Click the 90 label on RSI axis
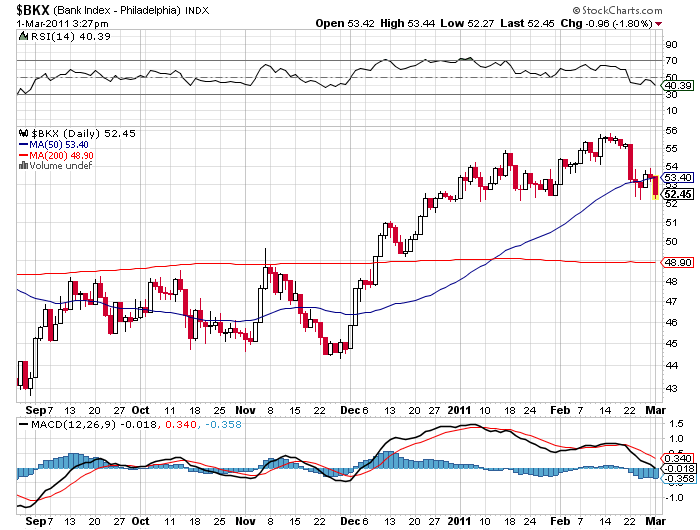 (671, 45)
